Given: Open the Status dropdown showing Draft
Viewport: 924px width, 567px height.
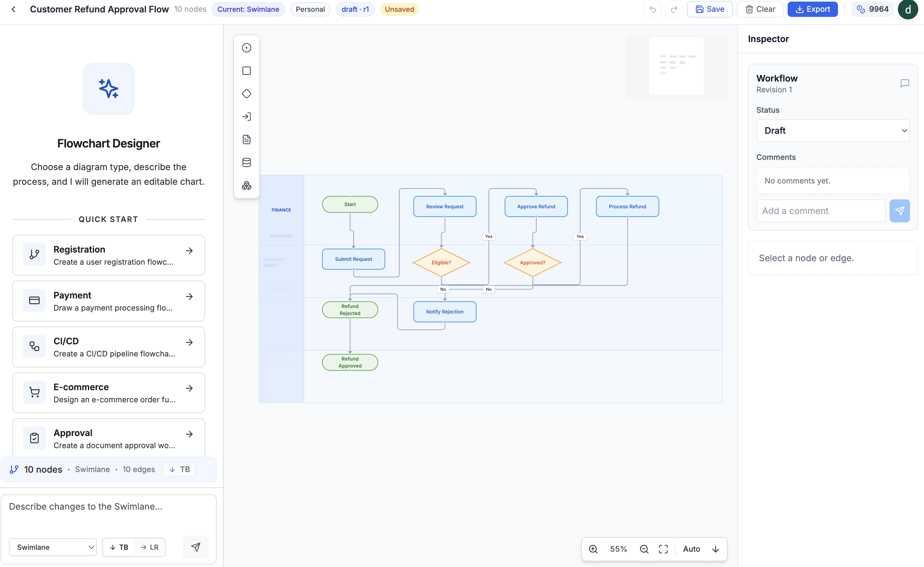Looking at the screenshot, I should pyautogui.click(x=833, y=131).
